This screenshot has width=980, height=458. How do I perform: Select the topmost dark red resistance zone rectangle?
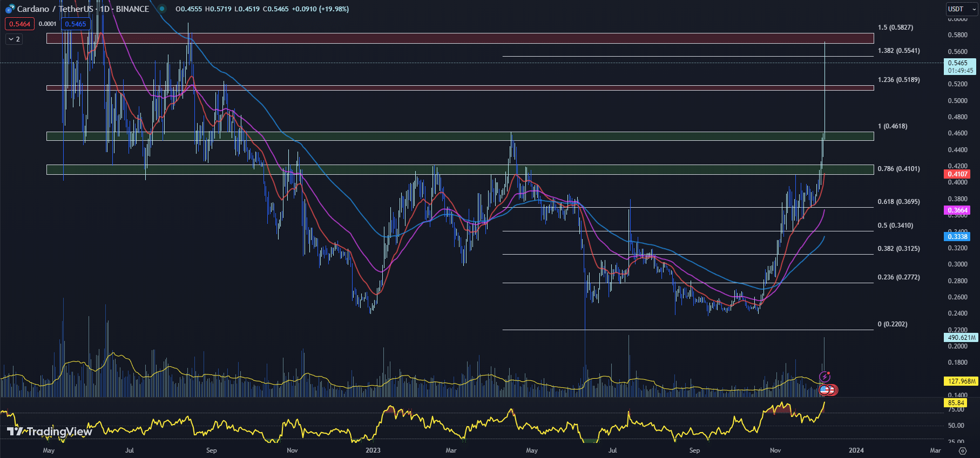(459, 38)
